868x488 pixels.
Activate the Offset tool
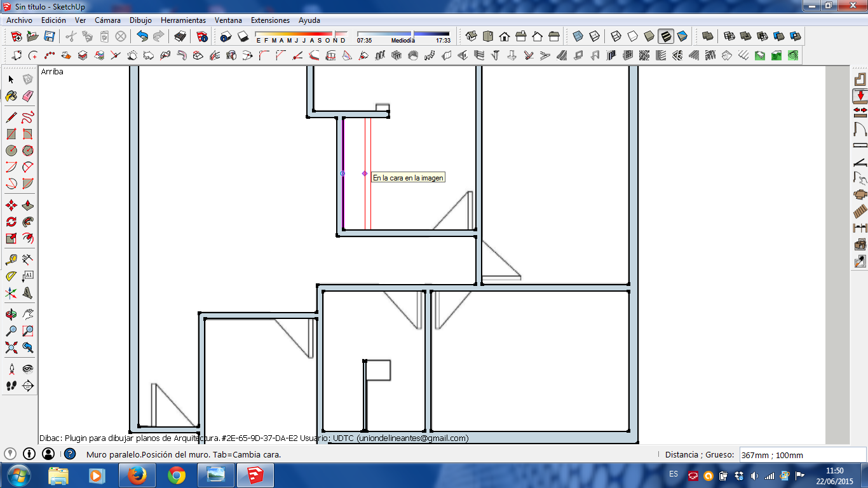[27, 238]
